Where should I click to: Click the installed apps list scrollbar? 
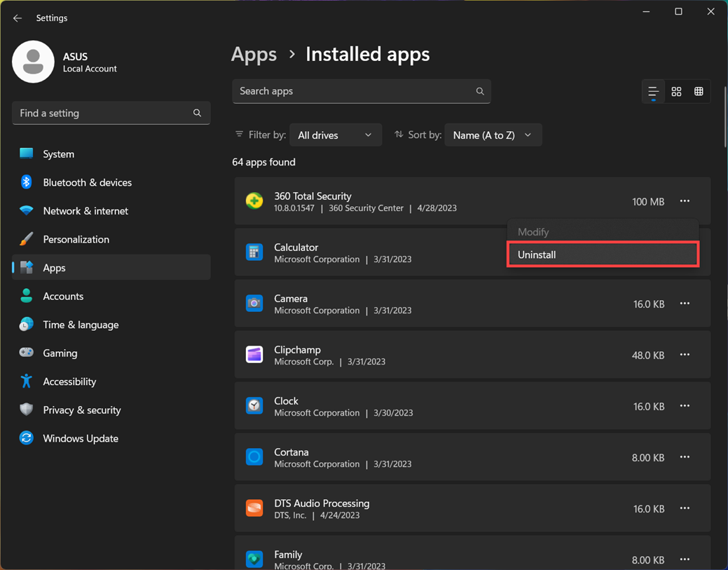[x=724, y=116]
